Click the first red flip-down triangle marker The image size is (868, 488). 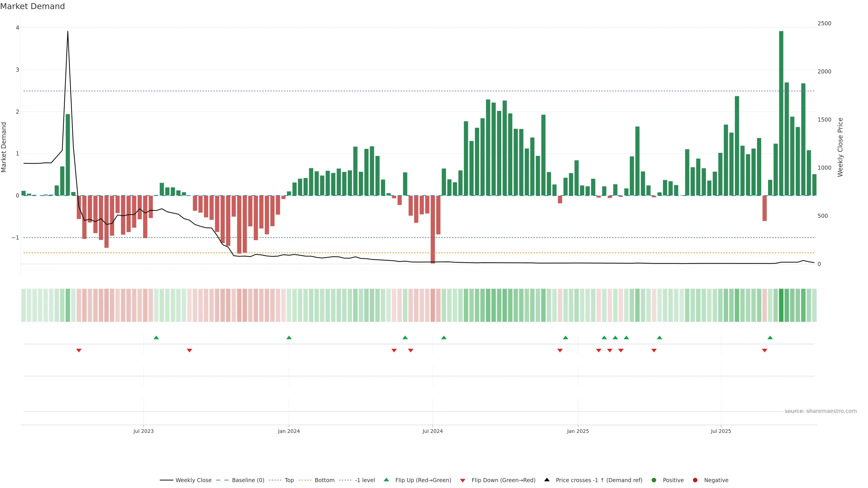pos(79,351)
